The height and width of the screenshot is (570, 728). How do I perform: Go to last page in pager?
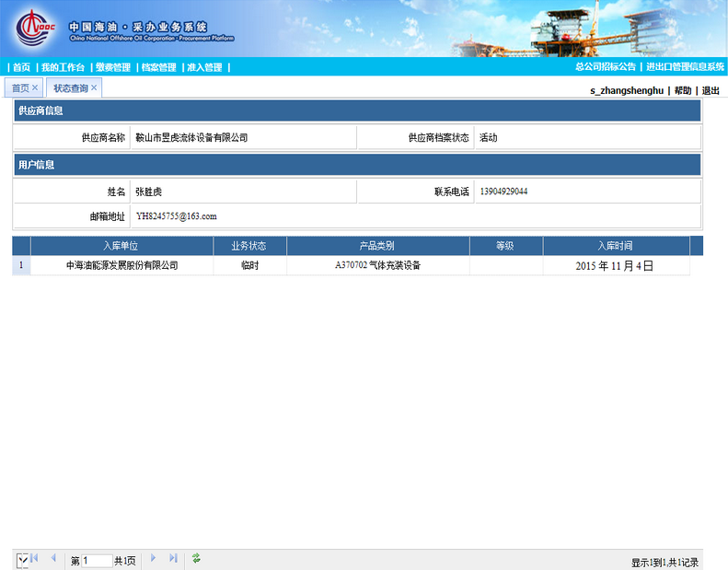[173, 558]
